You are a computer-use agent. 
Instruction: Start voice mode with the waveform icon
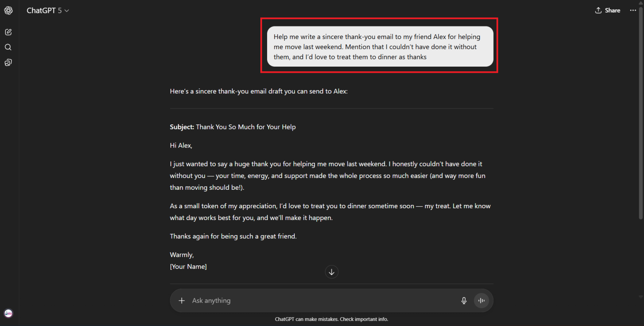(x=481, y=300)
